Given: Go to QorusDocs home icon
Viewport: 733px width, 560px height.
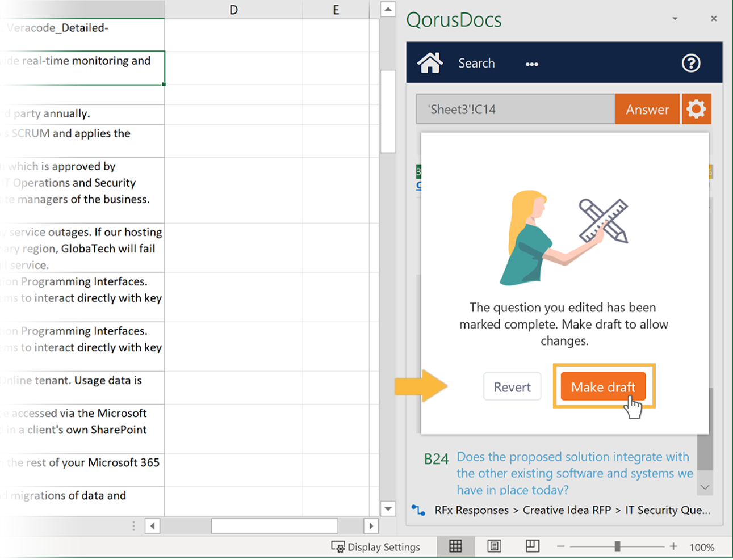Looking at the screenshot, I should [x=430, y=63].
